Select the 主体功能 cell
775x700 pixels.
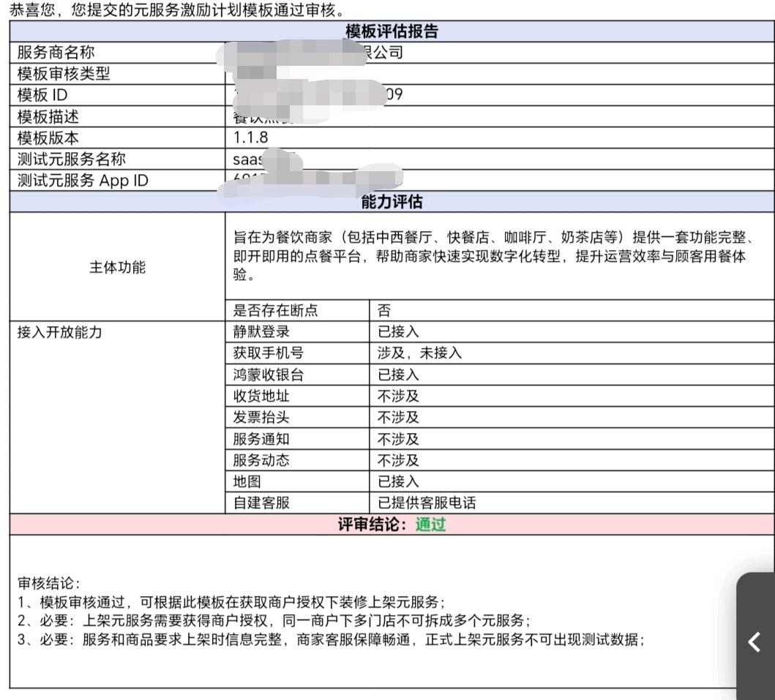pos(117,267)
